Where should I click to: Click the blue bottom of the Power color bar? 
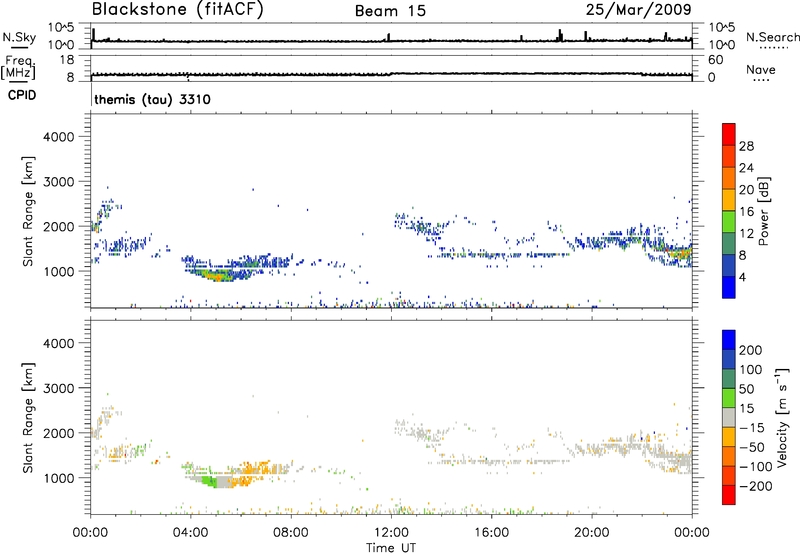(729, 287)
